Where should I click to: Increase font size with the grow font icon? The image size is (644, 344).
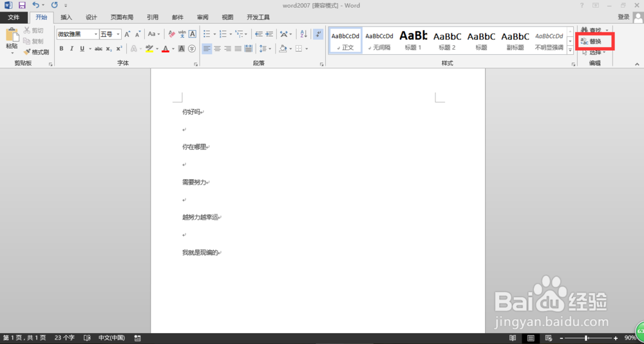(128, 34)
